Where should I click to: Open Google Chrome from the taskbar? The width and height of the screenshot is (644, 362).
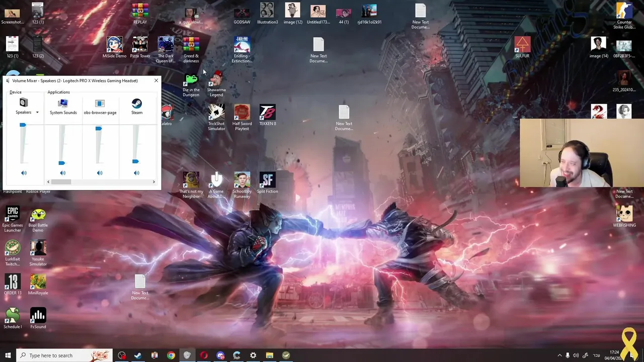[171, 355]
